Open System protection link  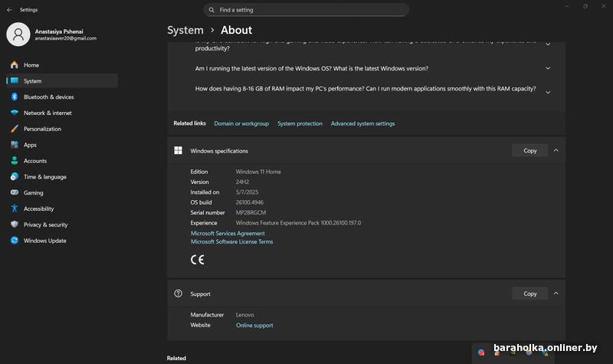click(300, 123)
